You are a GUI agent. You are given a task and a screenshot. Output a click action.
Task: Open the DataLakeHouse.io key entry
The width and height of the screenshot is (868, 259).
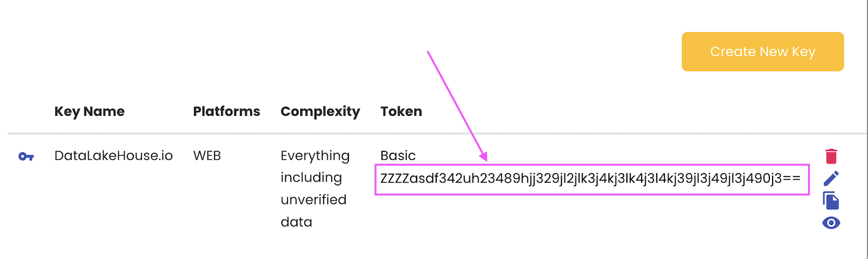(x=113, y=156)
